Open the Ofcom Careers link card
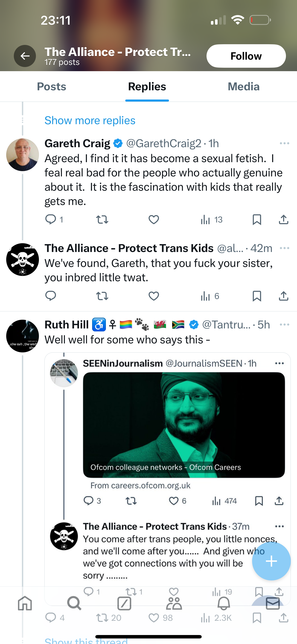 point(184,425)
